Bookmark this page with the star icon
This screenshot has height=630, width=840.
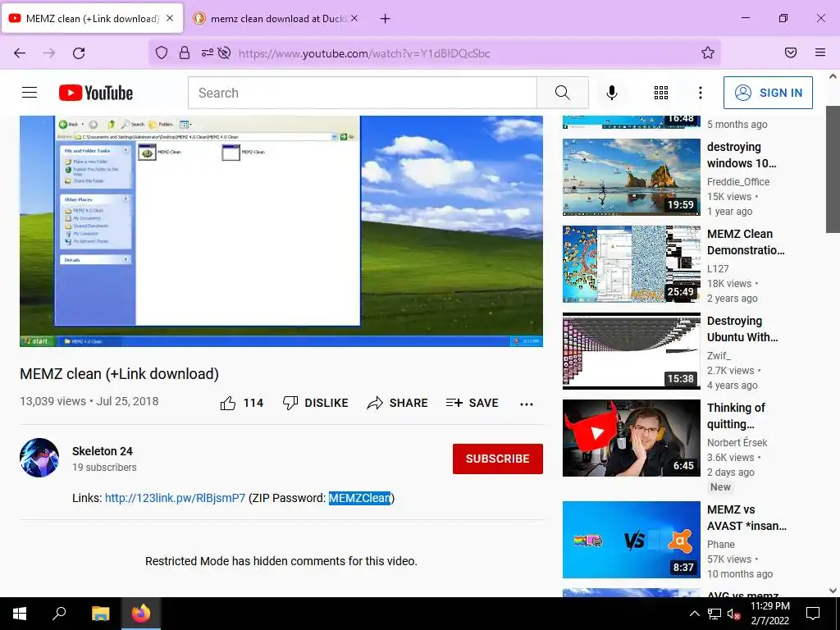point(708,52)
